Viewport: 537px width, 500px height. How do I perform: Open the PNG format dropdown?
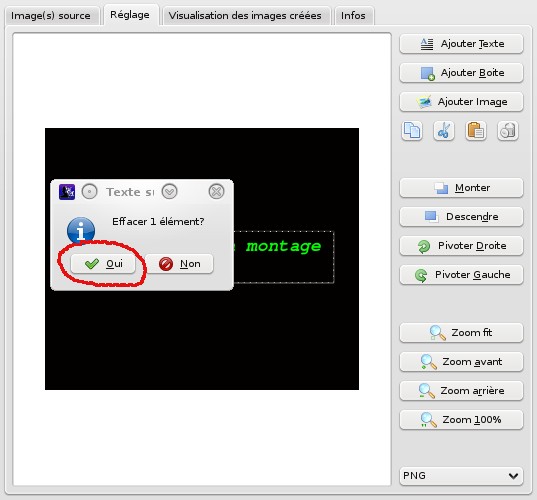(x=461, y=476)
